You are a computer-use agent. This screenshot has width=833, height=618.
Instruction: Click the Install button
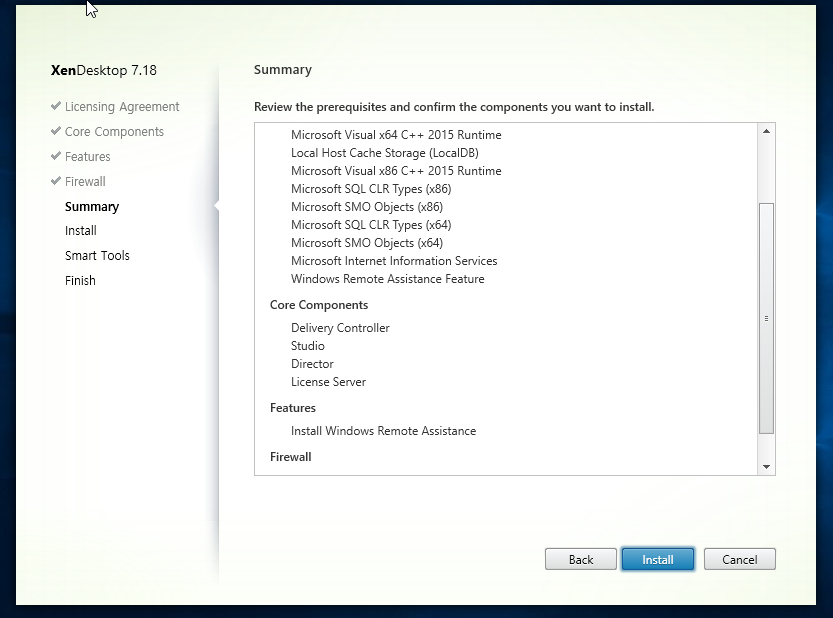click(x=658, y=560)
